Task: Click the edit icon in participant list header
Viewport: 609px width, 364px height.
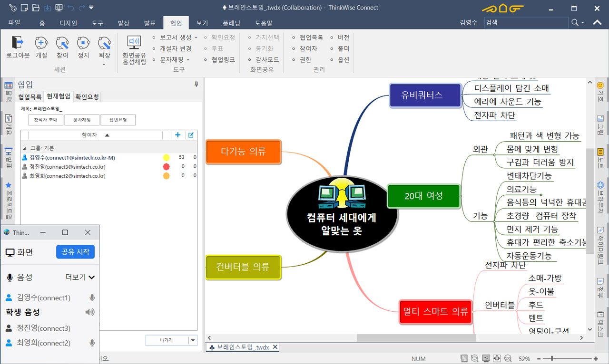Action: 191,135
